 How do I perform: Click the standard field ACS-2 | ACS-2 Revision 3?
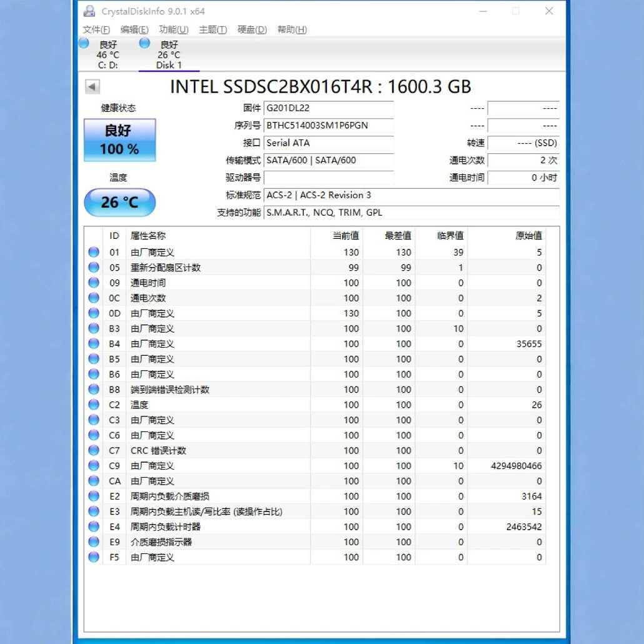coord(411,195)
